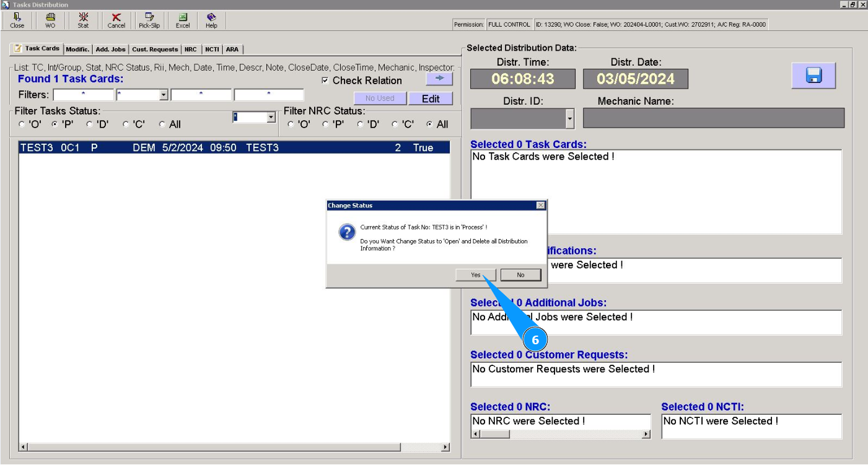
Task: Select 'P' under Filter Tasks Status
Action: [x=55, y=124]
